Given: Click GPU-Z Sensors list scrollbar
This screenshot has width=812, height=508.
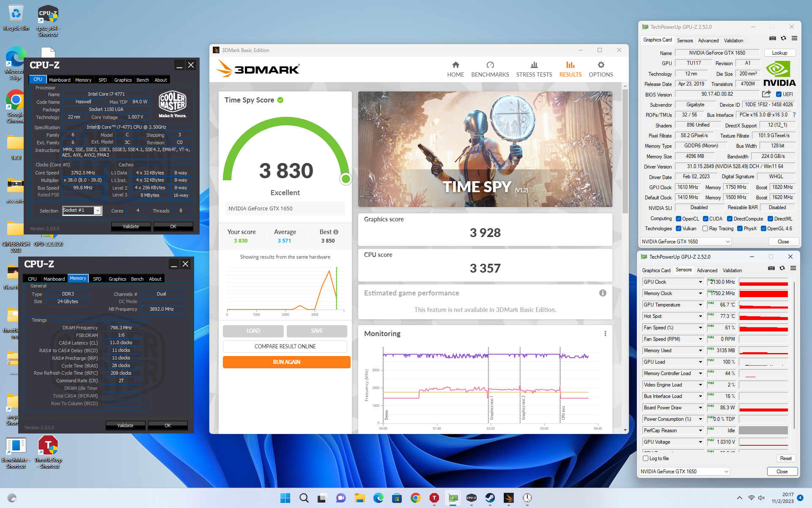Looking at the screenshot, I should (x=794, y=356).
